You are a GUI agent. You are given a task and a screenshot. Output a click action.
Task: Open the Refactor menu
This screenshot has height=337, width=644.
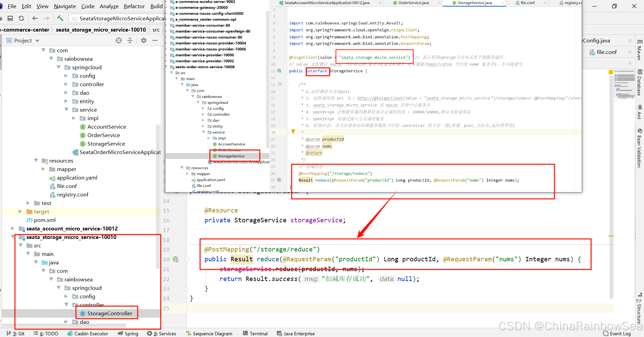pos(134,6)
